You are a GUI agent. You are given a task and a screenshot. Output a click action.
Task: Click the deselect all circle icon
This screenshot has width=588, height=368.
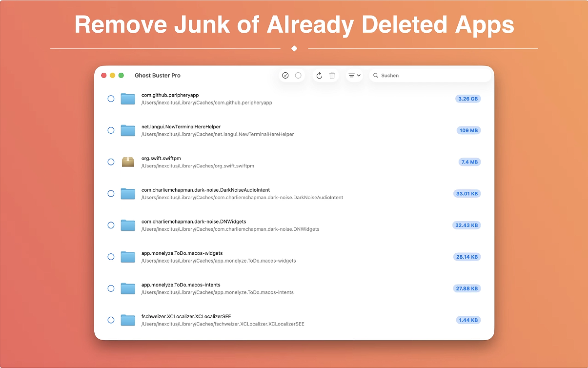(x=298, y=76)
